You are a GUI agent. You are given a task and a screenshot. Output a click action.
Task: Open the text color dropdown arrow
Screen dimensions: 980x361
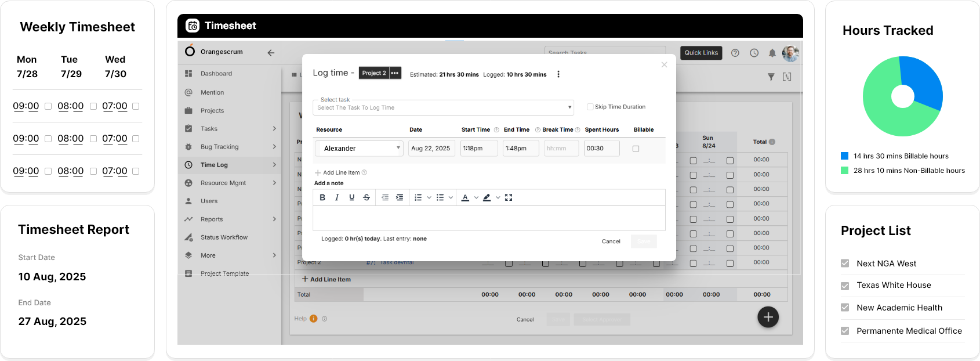pyautogui.click(x=476, y=197)
